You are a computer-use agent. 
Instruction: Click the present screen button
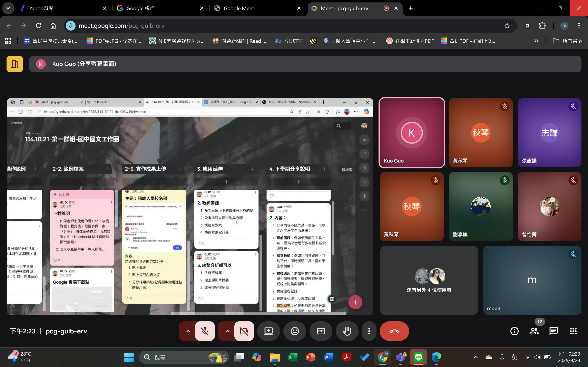268,331
